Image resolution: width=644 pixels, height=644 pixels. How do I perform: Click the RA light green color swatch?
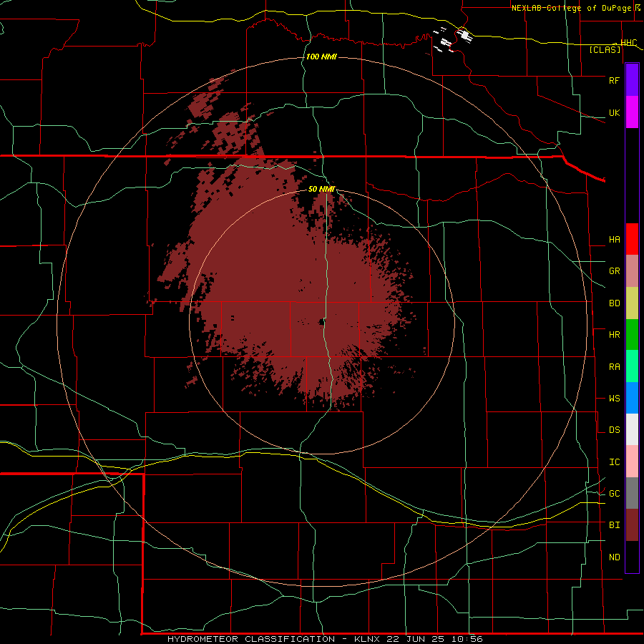point(632,366)
